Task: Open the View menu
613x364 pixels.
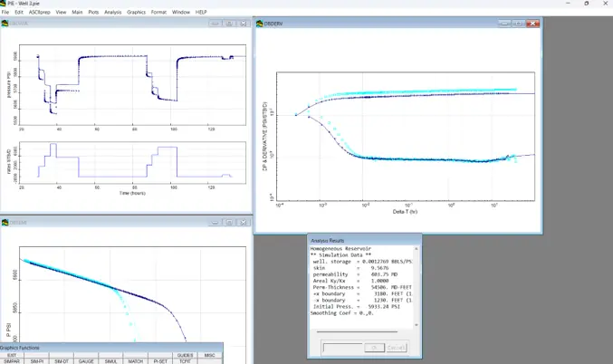Action: pos(61,12)
